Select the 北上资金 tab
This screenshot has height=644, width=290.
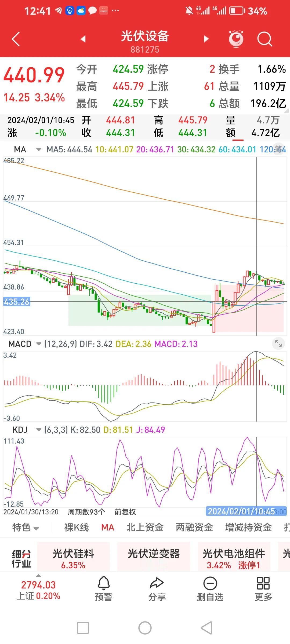click(x=145, y=528)
